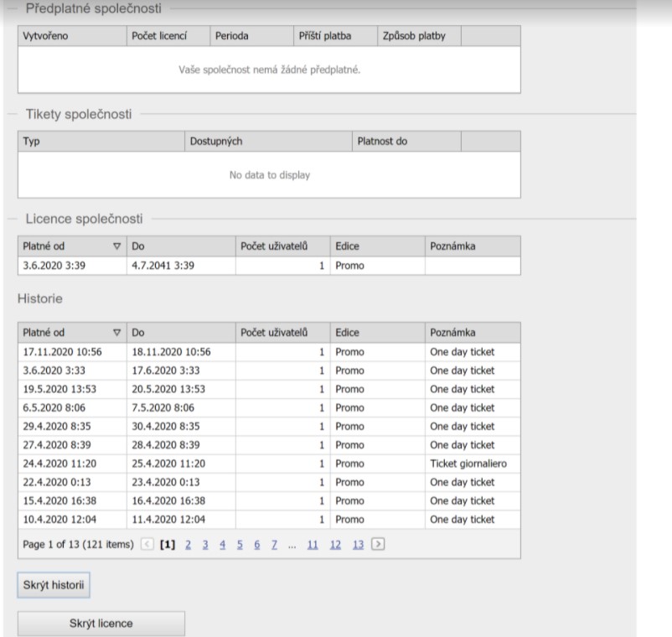Select page 5 in history pager
The width and height of the screenshot is (672, 637).
(x=240, y=545)
